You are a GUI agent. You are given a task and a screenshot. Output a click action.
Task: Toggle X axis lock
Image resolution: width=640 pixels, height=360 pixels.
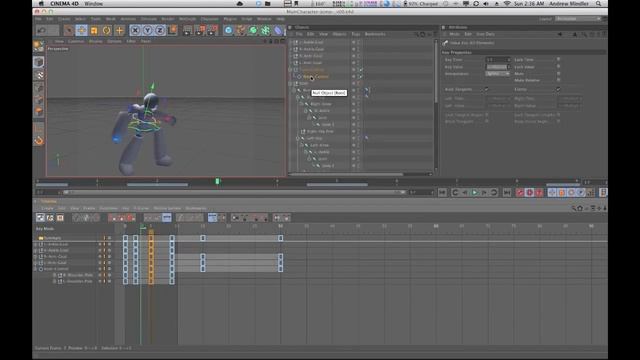click(x=135, y=30)
